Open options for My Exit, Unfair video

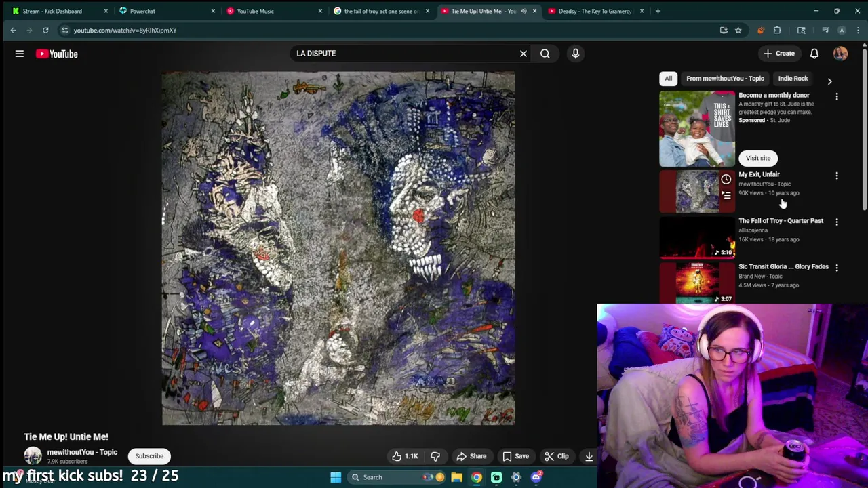[837, 176]
